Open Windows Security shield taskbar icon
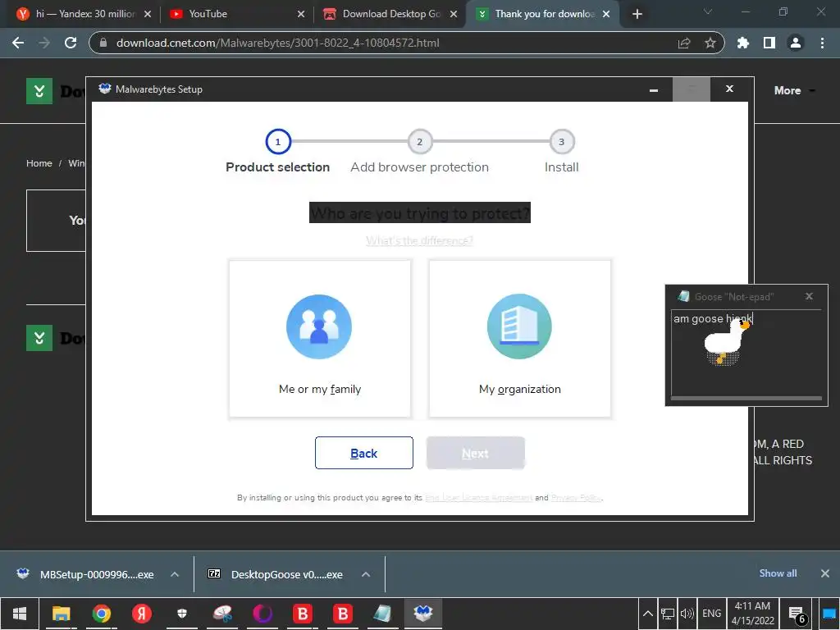The width and height of the screenshot is (840, 630). tap(182, 614)
